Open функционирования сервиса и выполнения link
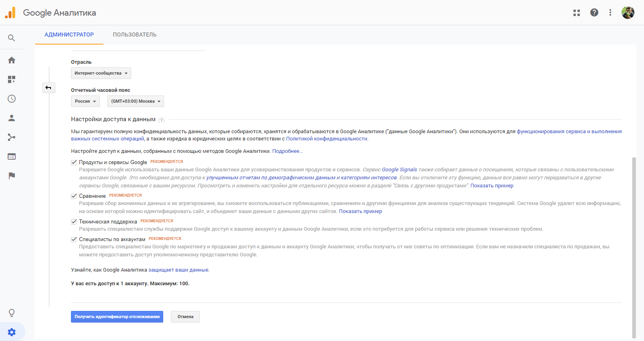This screenshot has width=644, height=341. tap(569, 132)
